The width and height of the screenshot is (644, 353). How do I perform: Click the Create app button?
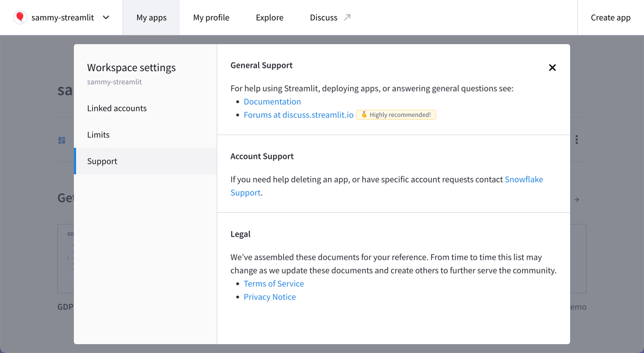[x=610, y=17]
